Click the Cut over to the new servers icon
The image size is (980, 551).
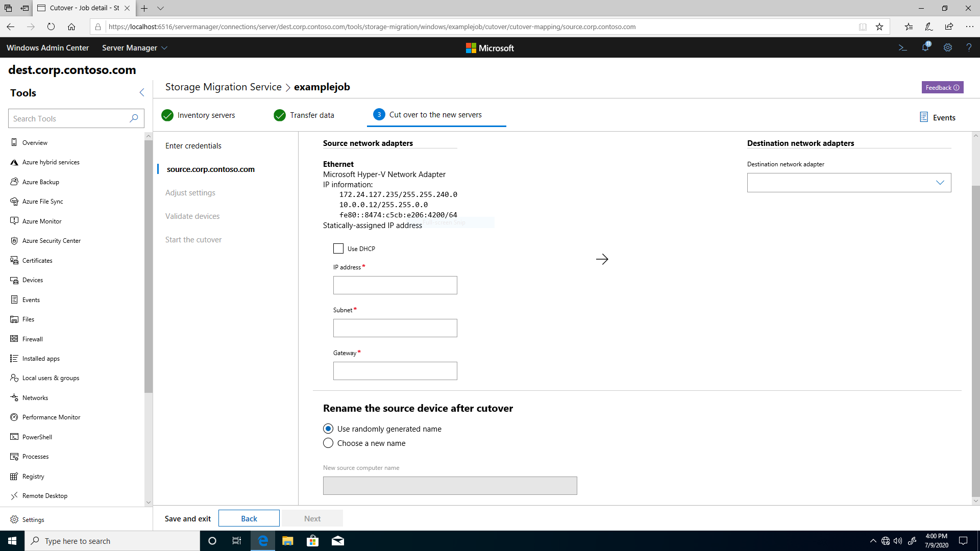pos(379,114)
